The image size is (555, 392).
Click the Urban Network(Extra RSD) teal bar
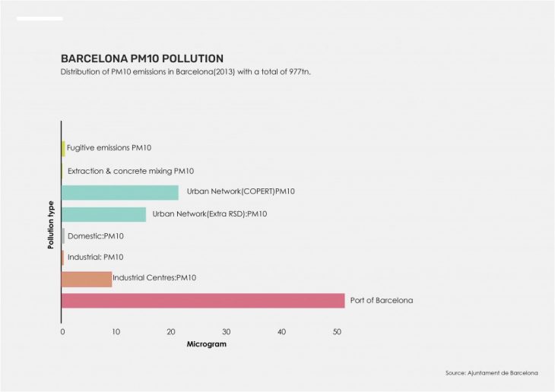click(103, 214)
